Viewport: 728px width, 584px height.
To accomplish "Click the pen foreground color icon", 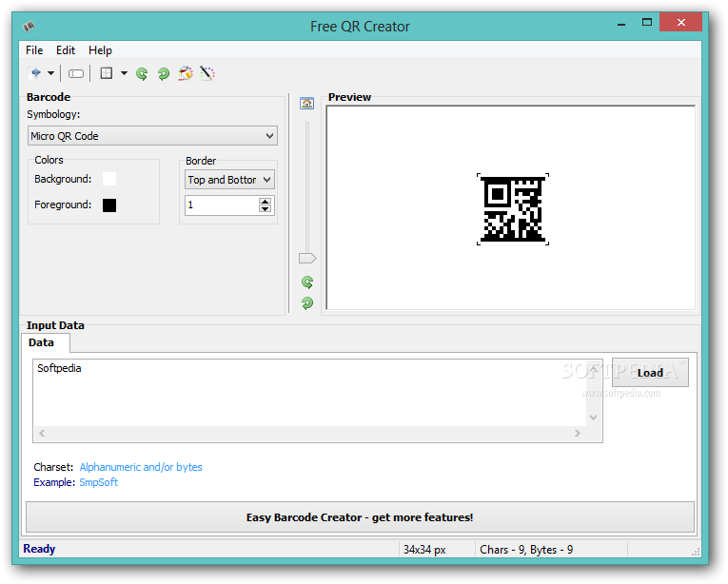I will (207, 73).
